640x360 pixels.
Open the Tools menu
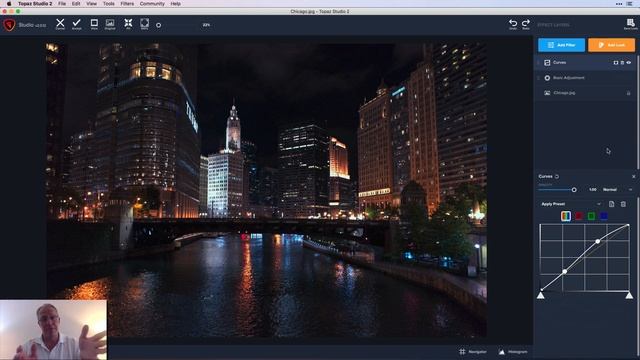click(109, 4)
